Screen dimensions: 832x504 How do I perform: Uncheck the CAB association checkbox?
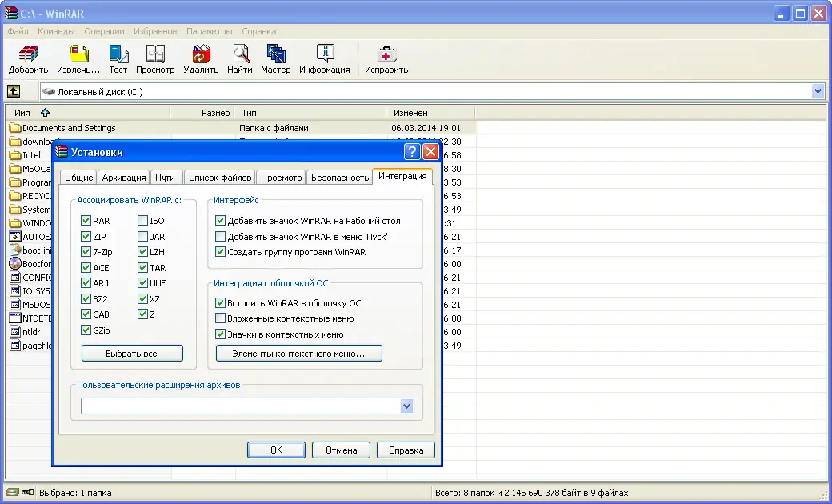(86, 314)
